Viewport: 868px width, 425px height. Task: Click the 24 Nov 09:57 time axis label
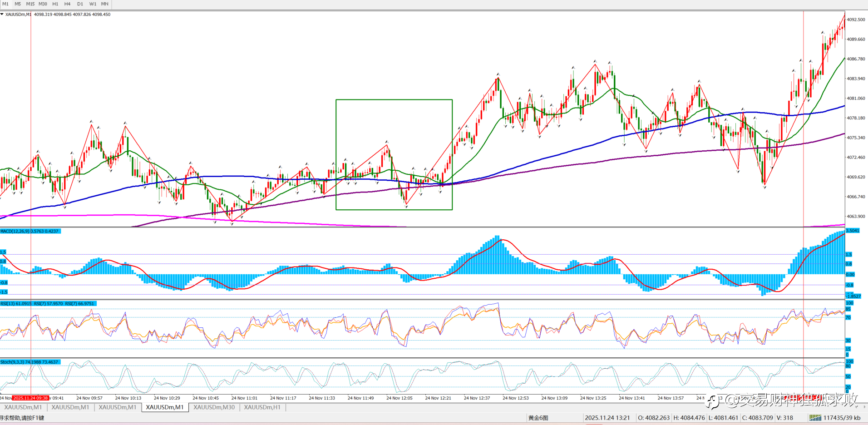(x=89, y=398)
